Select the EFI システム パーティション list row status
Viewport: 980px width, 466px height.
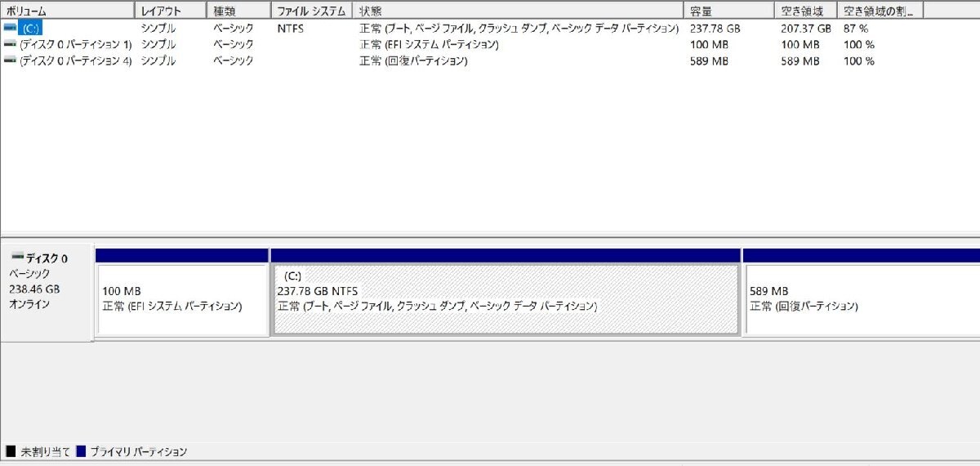[x=429, y=44]
